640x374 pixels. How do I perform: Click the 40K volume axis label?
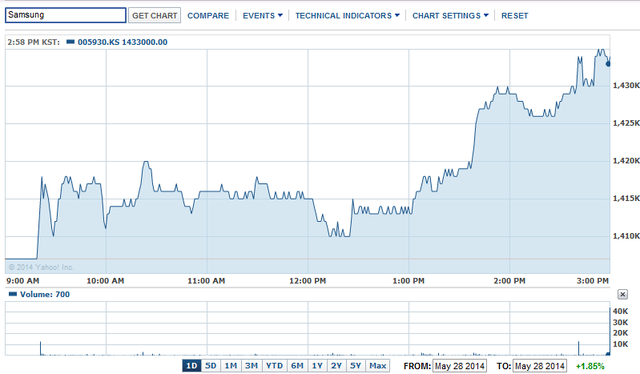[x=620, y=312]
